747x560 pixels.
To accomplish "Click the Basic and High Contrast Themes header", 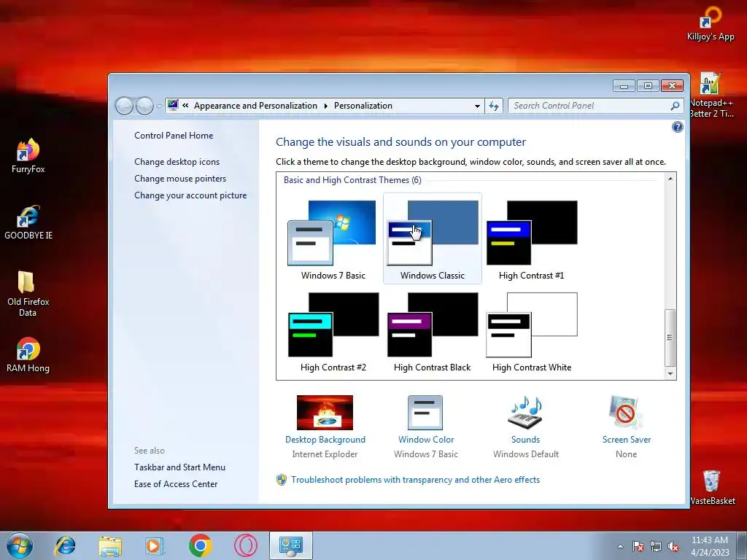I will (x=352, y=180).
